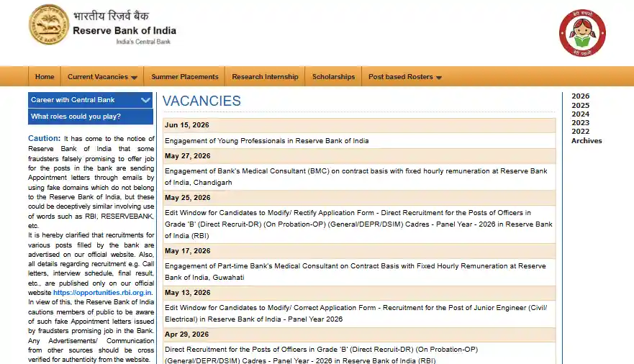634x364 pixels.
Task: Open What roles could you play?
Action: coord(91,117)
